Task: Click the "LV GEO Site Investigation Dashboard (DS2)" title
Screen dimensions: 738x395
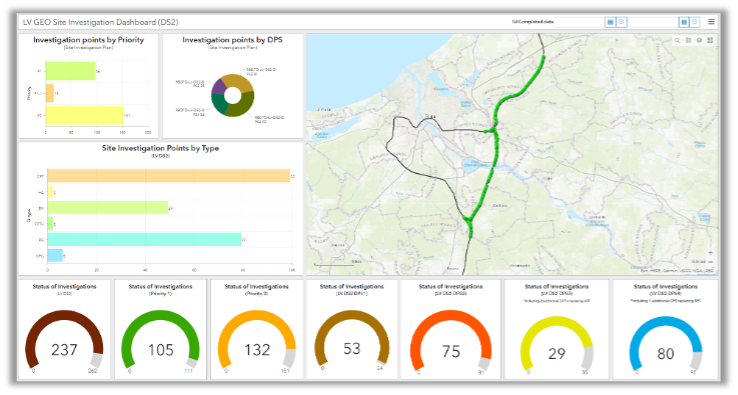Action: tap(100, 22)
